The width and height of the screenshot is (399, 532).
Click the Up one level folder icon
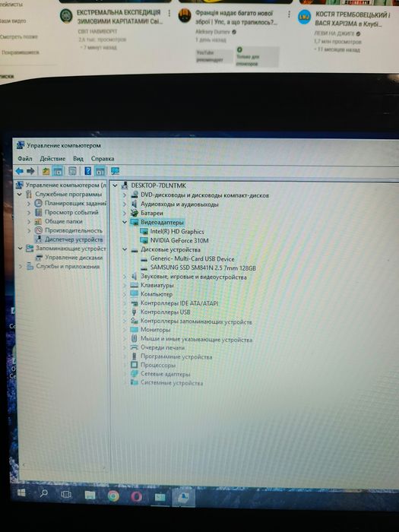(46, 171)
